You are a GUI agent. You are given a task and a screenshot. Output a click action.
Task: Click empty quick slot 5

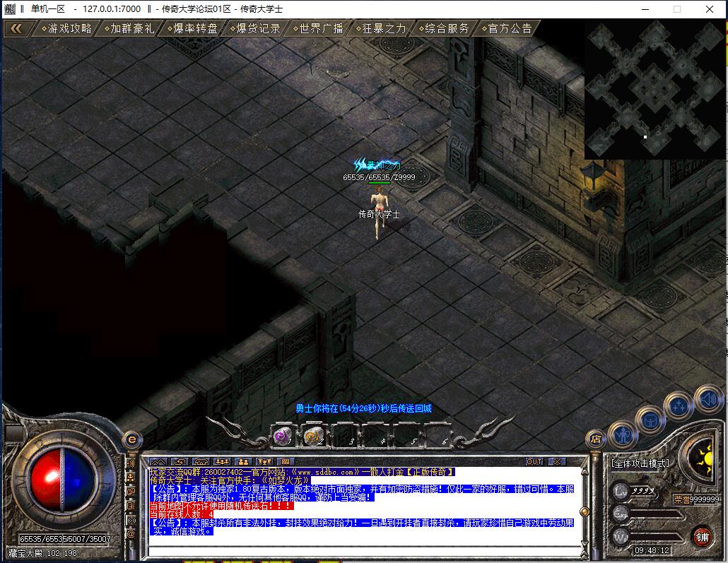point(405,437)
